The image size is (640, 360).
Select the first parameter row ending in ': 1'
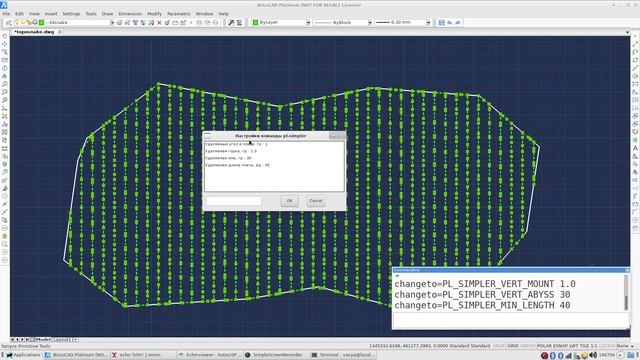(x=274, y=144)
